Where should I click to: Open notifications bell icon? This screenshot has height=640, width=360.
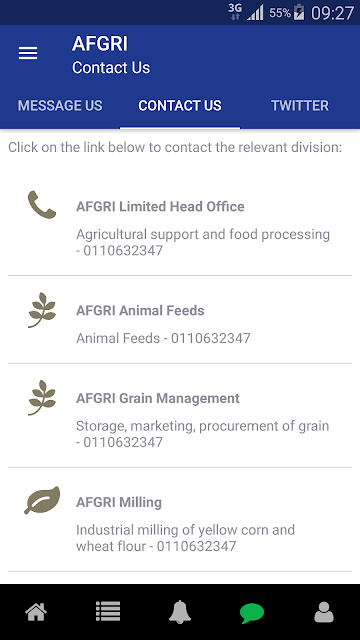(180, 612)
